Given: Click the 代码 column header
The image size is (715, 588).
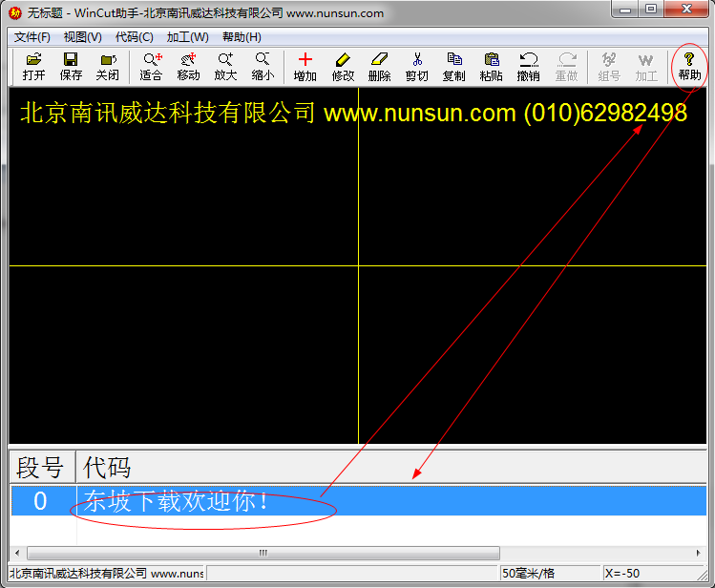Looking at the screenshot, I should coord(391,467).
